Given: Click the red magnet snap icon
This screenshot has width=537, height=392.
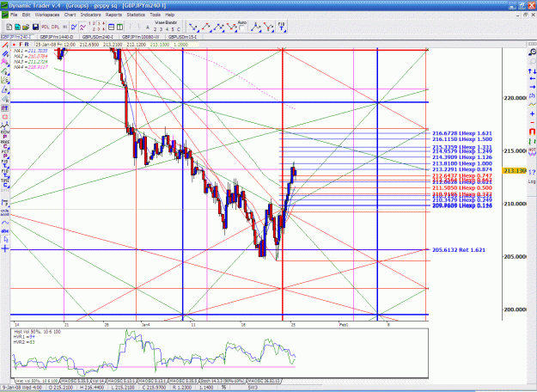Looking at the screenshot, I should pyautogui.click(x=532, y=132).
